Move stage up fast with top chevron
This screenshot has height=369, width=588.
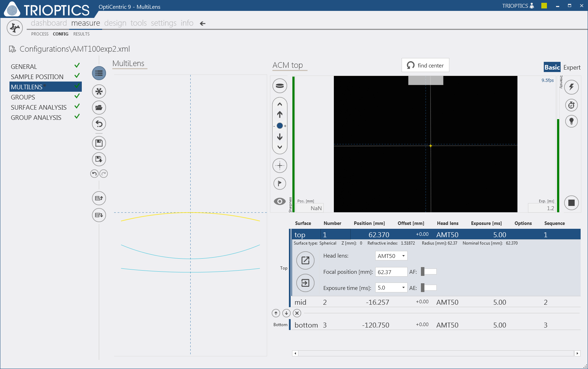[x=280, y=104]
